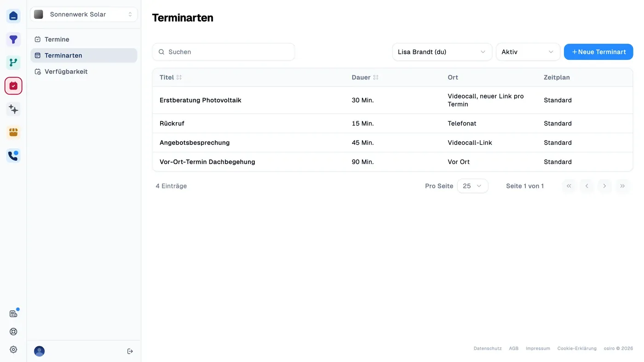The width and height of the screenshot is (644, 362).
Task: Open the home dashboard icon
Action: click(x=13, y=16)
